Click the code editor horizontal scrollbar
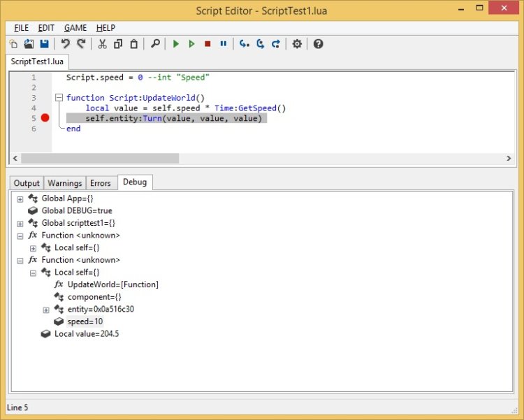 coord(100,159)
